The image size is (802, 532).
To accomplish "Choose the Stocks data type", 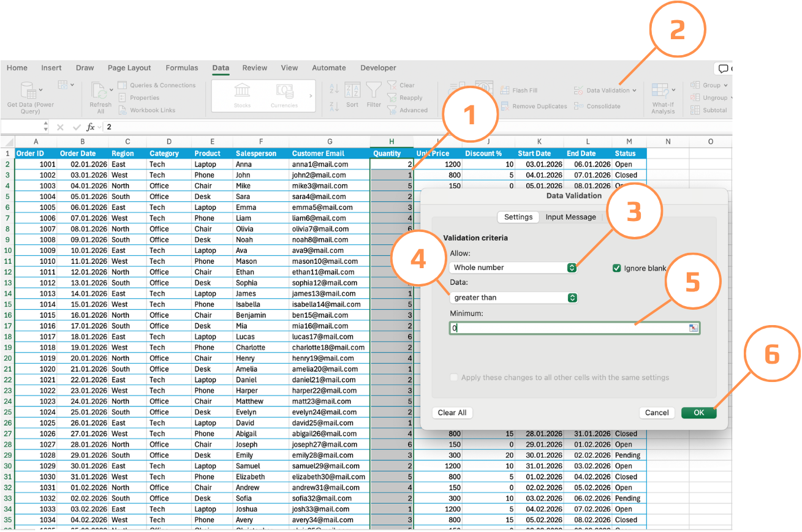I will (x=242, y=96).
